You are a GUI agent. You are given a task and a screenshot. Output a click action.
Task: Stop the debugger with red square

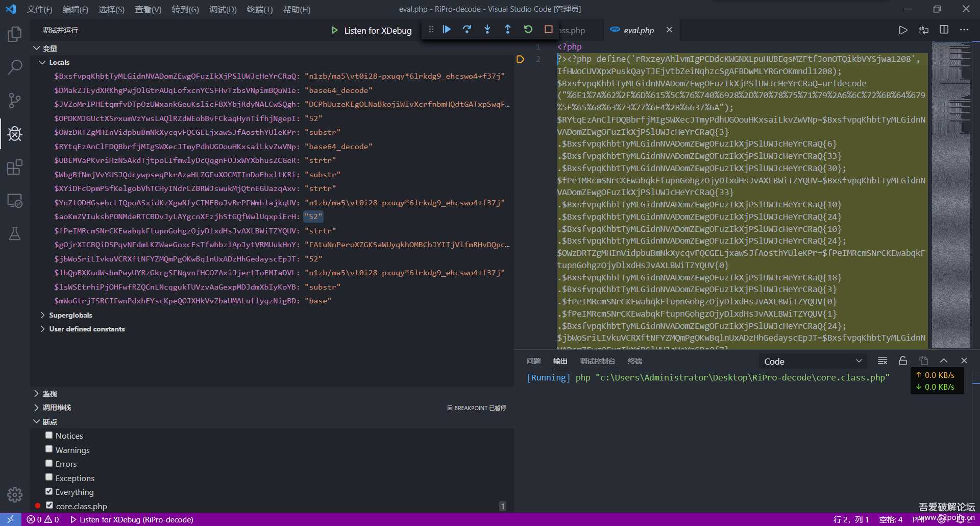coord(548,30)
